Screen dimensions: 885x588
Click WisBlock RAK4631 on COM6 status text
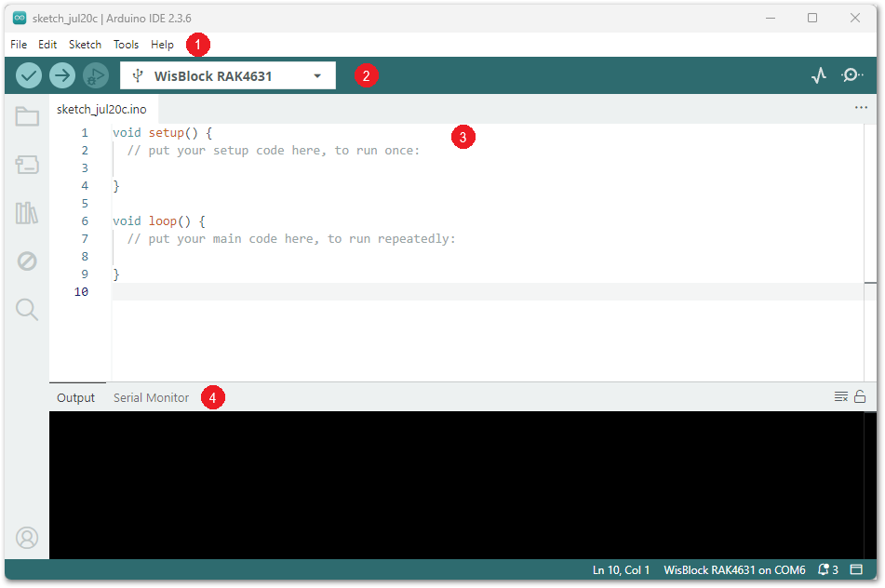tap(734, 569)
